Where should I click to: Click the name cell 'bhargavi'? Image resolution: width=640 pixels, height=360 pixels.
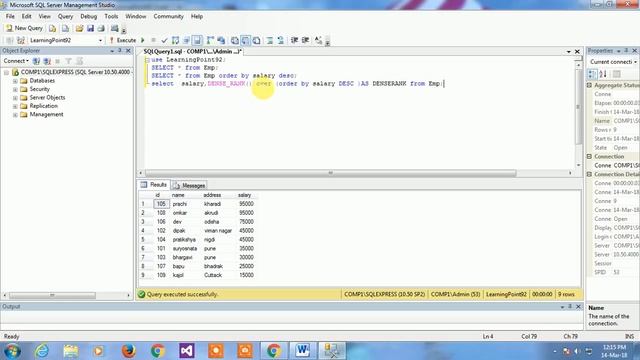182,258
